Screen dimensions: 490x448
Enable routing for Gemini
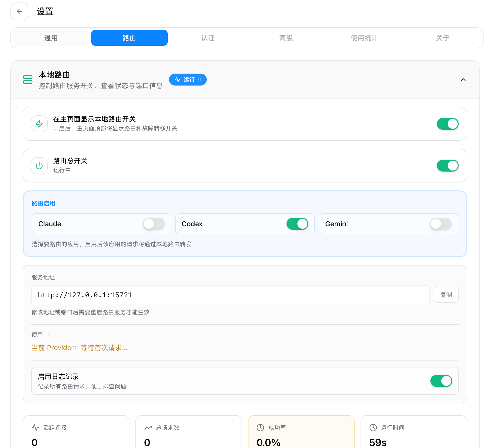pos(441,224)
